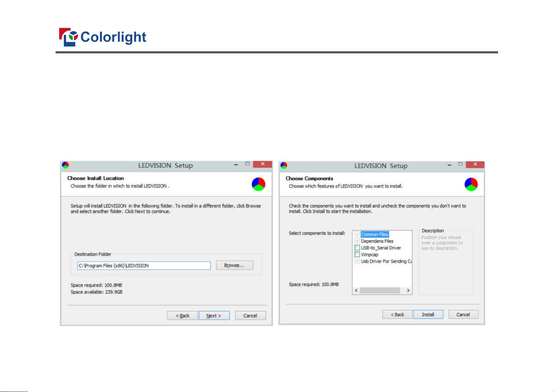Maximize the Choose Install Location setup window

(x=248, y=164)
